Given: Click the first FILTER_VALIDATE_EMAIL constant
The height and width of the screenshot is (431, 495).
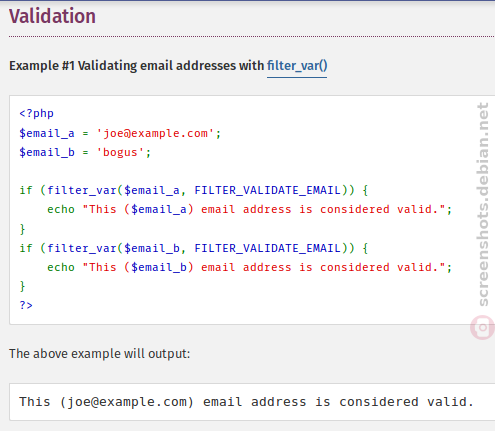Looking at the screenshot, I should (x=268, y=190).
